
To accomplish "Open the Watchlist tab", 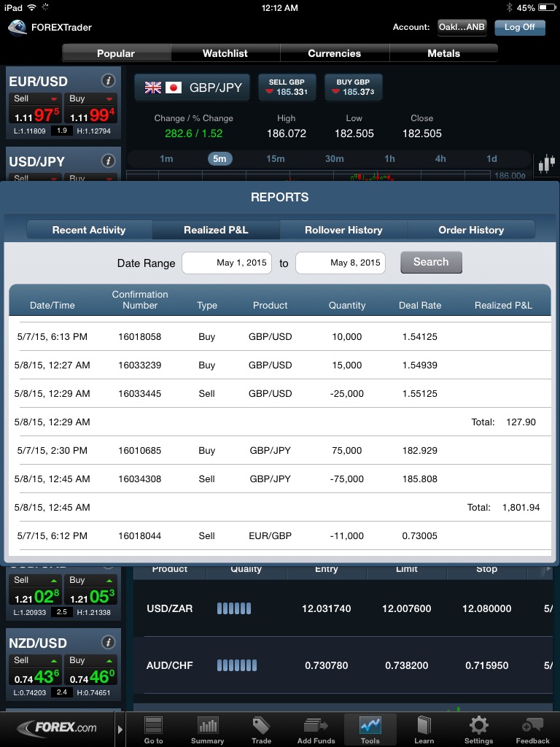I will (225, 53).
